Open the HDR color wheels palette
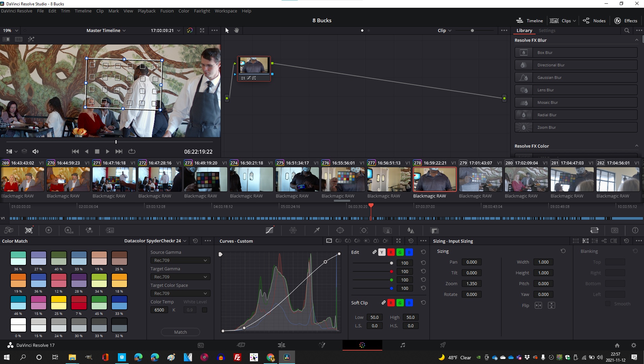This screenshot has width=644, height=364. click(x=69, y=231)
